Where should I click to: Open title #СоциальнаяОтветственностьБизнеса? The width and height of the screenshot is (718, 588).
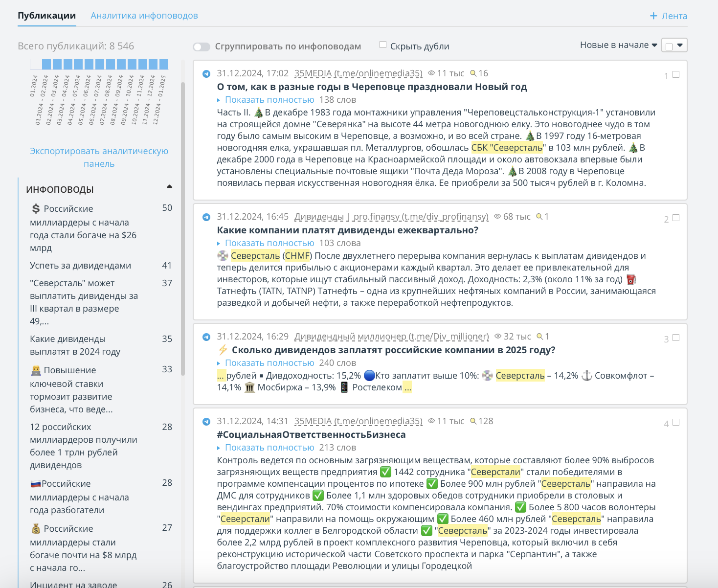tap(312, 435)
